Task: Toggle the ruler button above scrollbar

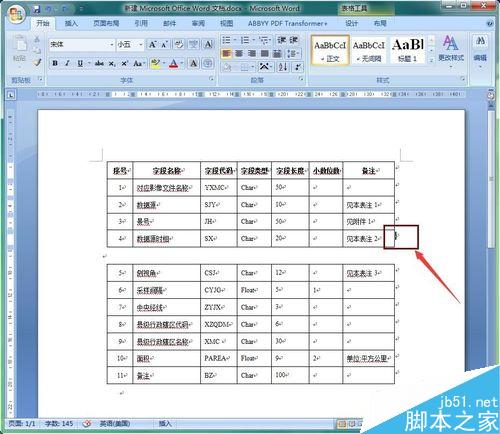Action: tap(491, 95)
